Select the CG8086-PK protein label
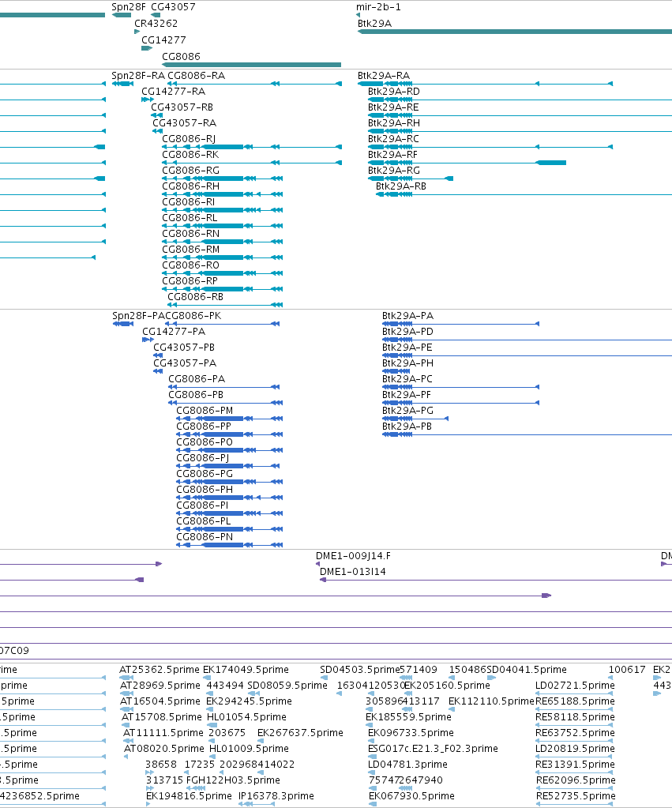The width and height of the screenshot is (672, 808). pos(193,316)
